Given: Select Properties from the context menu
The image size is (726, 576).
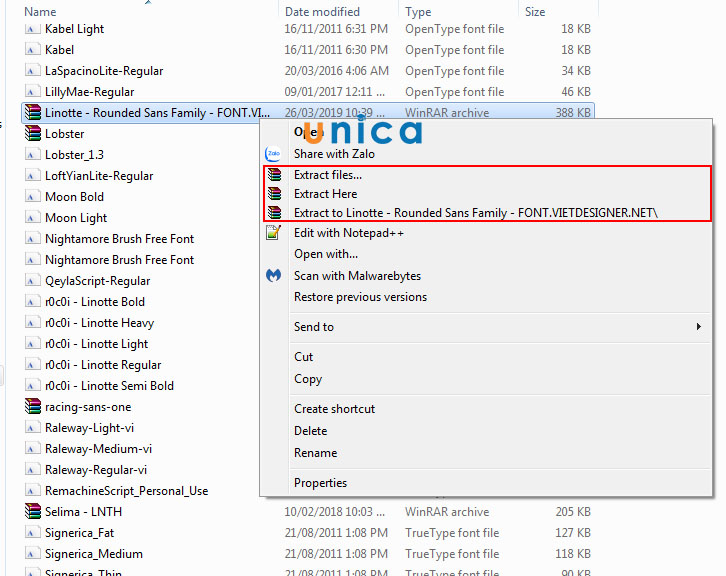Looking at the screenshot, I should (x=320, y=483).
